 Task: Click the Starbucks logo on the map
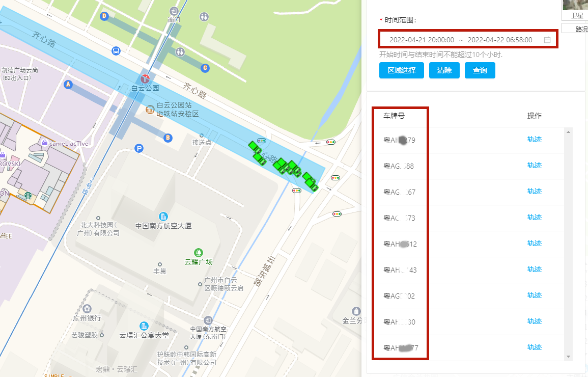click(x=29, y=195)
